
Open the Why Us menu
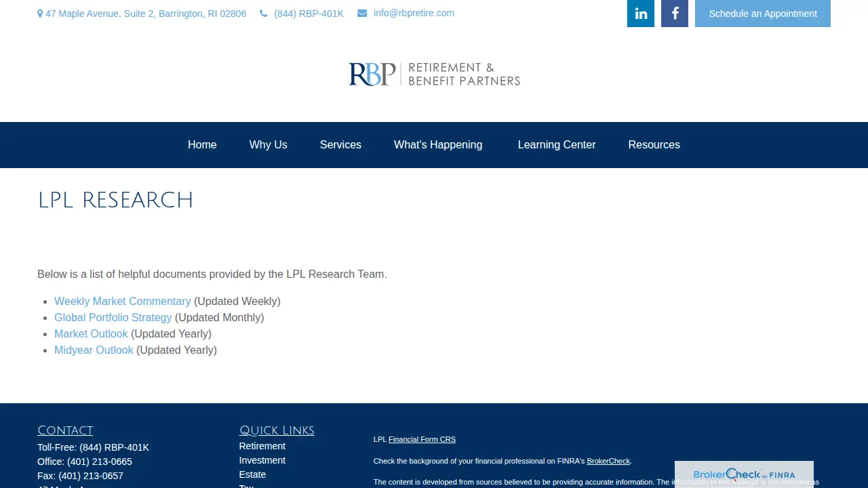pos(269,144)
